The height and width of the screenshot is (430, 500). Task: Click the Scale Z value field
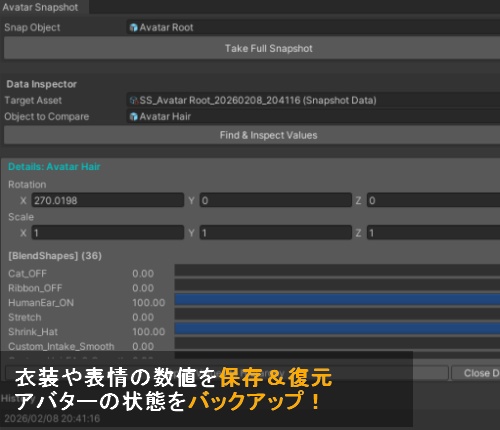tap(433, 232)
